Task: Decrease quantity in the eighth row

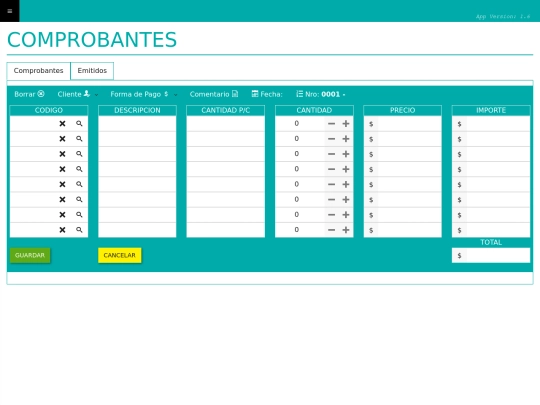Action: coord(331,230)
